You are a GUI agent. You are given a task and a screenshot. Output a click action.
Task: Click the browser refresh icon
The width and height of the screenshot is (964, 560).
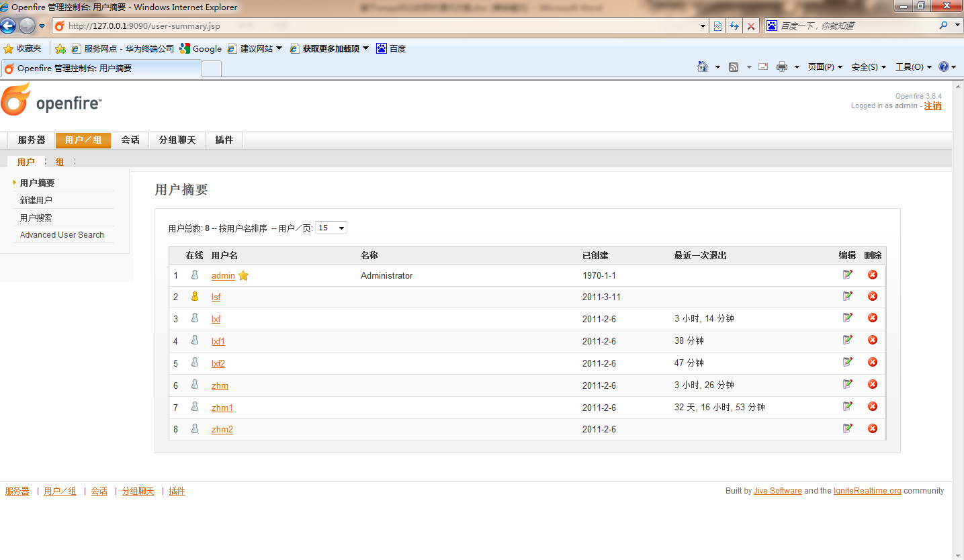coord(734,26)
